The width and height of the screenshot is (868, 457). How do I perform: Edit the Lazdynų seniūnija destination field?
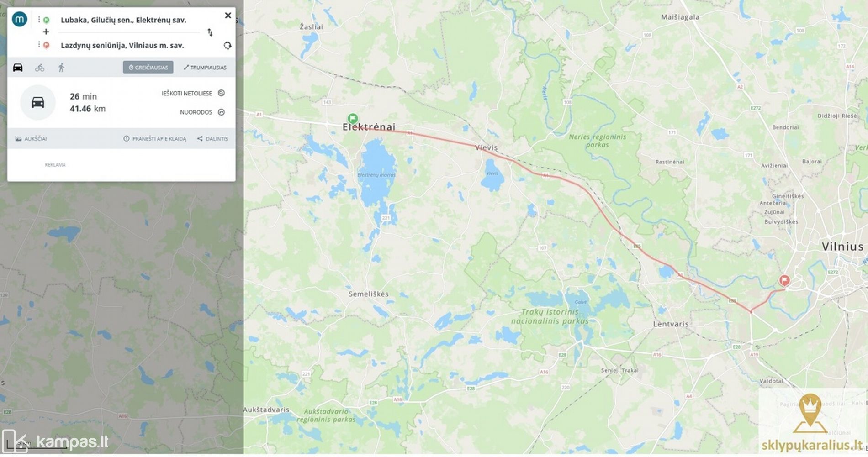(122, 46)
